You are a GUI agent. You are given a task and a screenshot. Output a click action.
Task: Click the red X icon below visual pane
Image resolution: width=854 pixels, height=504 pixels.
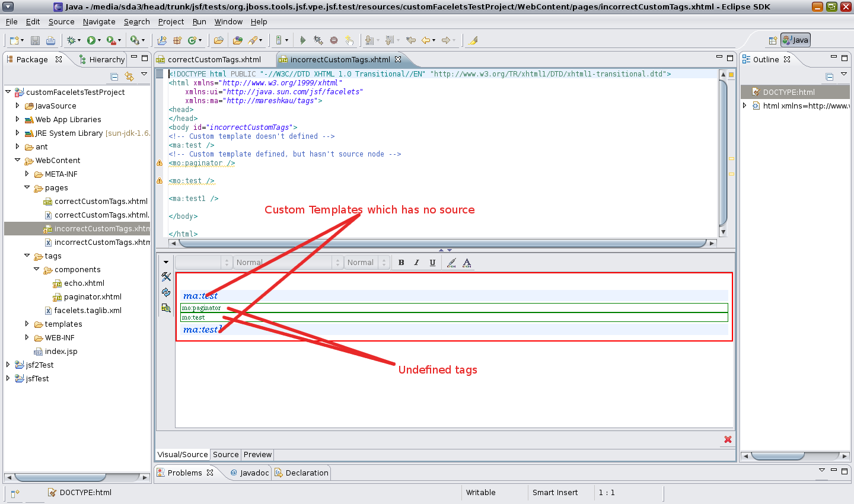pos(728,439)
